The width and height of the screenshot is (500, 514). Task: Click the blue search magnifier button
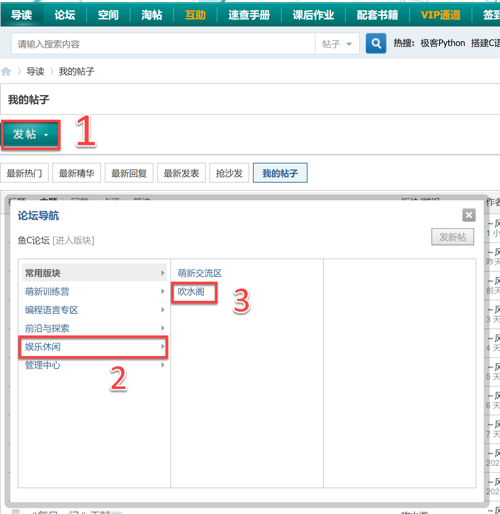pos(376,43)
